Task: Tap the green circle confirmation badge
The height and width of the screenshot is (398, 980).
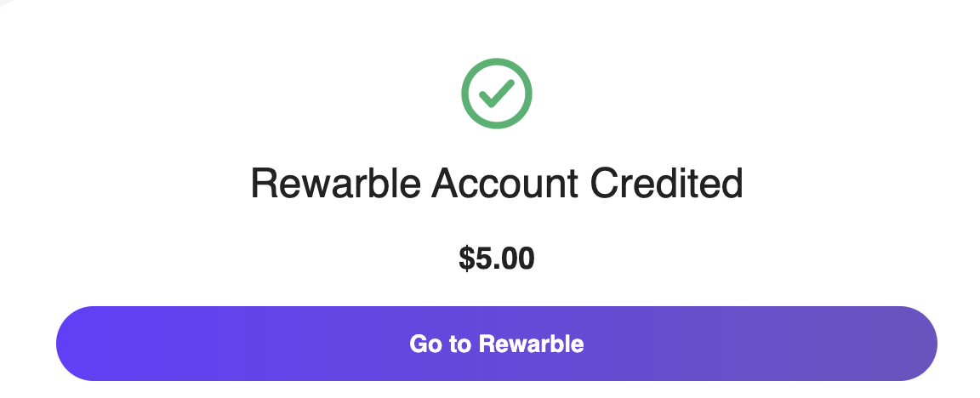Action: (x=496, y=94)
